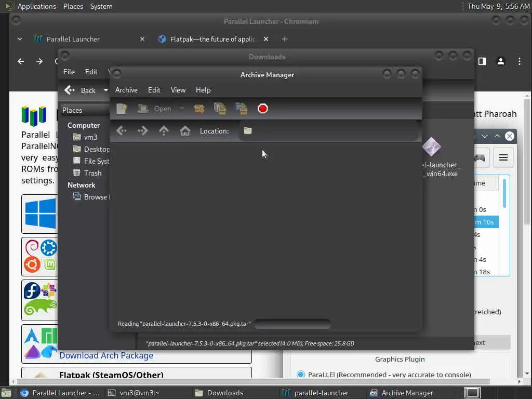Viewport: 532px width, 399px height.
Task: Open the Help menu in Archive Manager
Action: (x=203, y=90)
